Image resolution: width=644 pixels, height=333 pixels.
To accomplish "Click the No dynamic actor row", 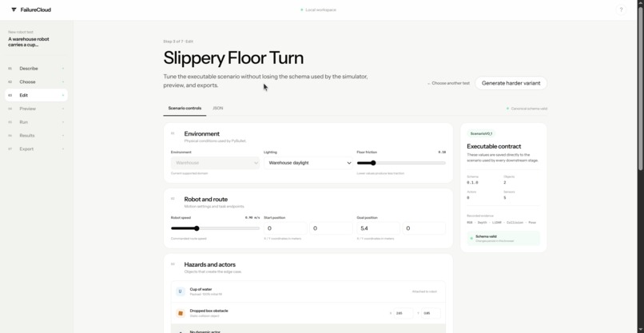I will tap(308, 329).
